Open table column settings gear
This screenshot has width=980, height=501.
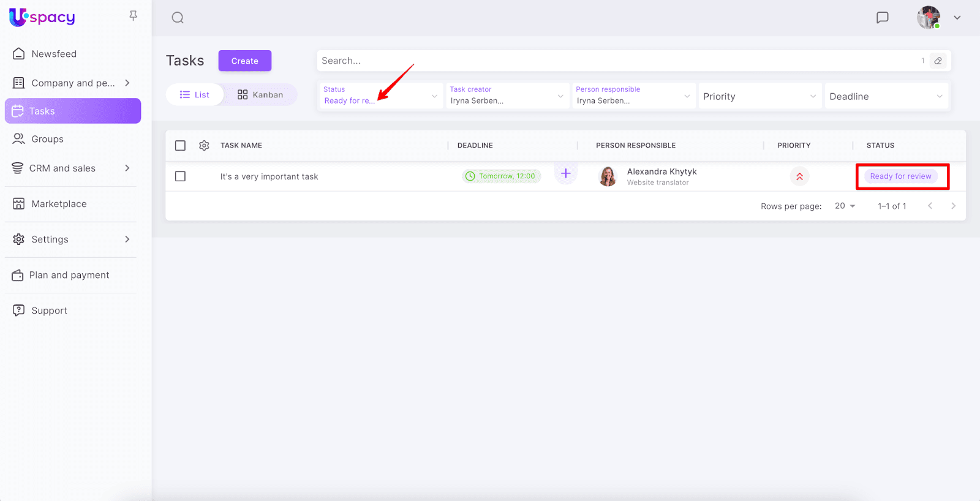[204, 146]
